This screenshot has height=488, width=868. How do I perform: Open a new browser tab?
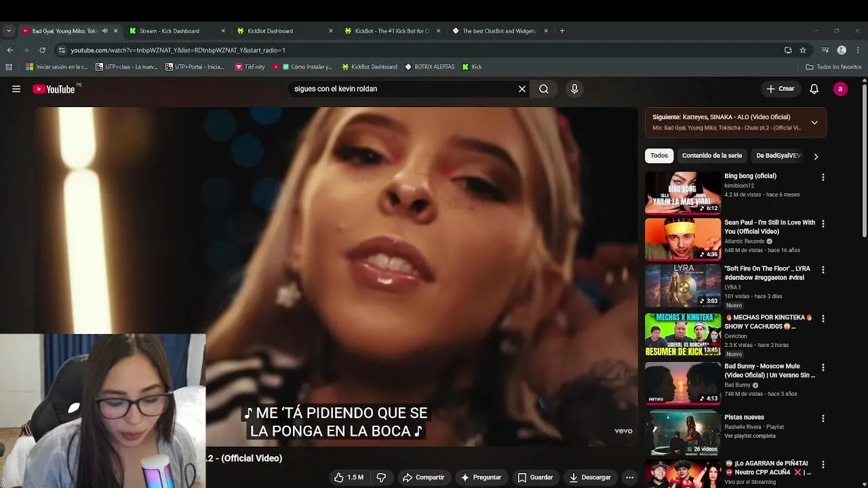tap(562, 30)
